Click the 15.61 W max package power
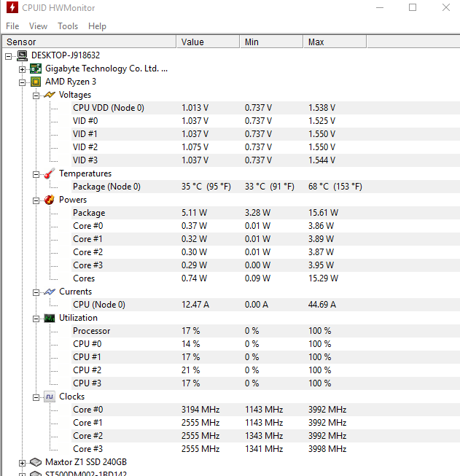Image resolution: width=460 pixels, height=476 pixels. (x=324, y=213)
